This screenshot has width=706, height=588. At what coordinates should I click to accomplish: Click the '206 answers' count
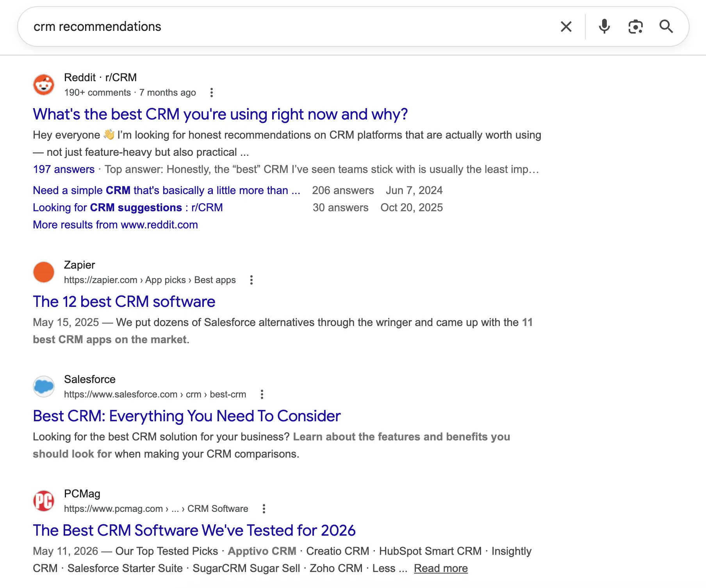343,191
